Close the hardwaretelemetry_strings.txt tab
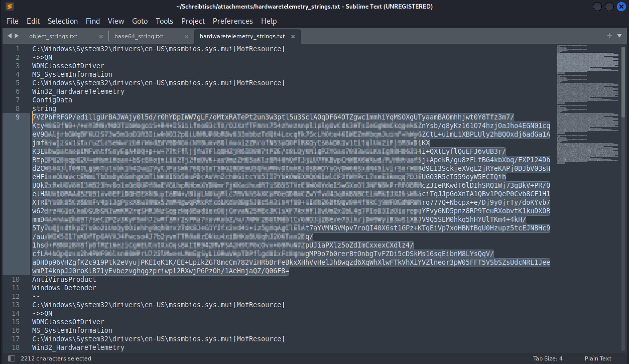This screenshot has width=629, height=364. 293,36
